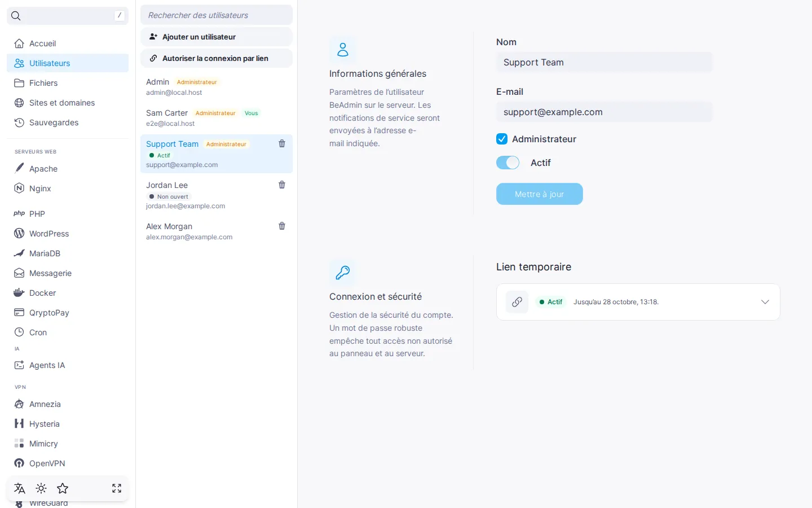
Task: Delete the Support Team user with trash icon
Action: [x=282, y=144]
